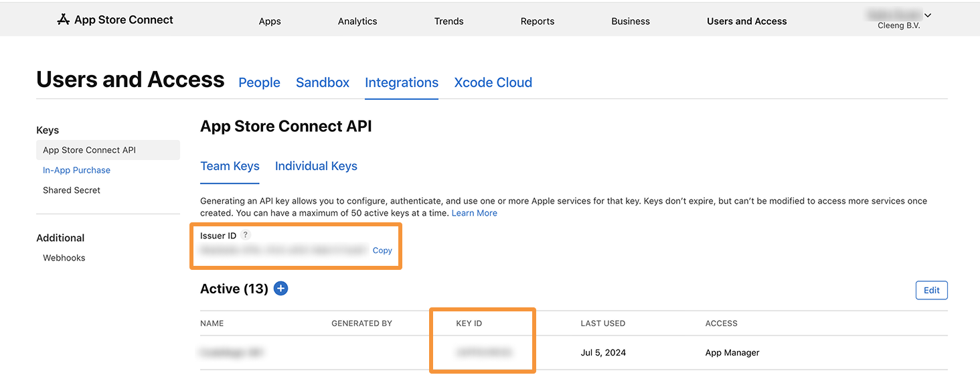Click the plus icon next to Active (13)

(x=281, y=289)
